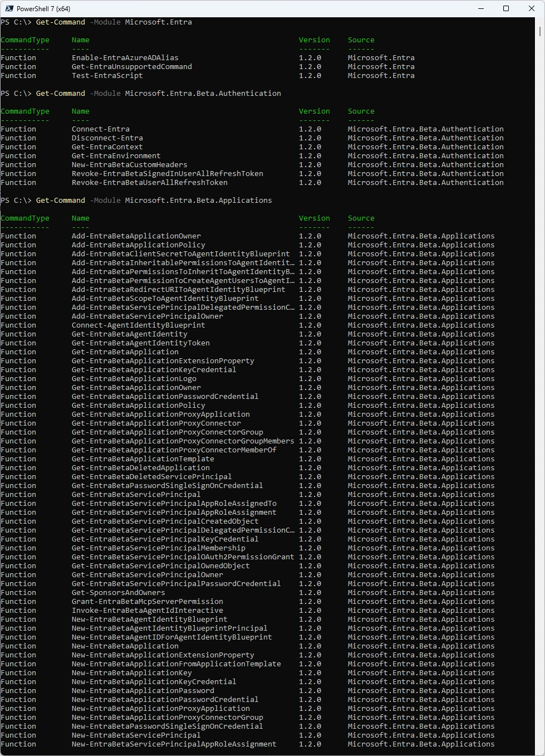Screen dimensions: 545x756
Task: Click the Test-EntraScript command name
Action: pos(107,76)
